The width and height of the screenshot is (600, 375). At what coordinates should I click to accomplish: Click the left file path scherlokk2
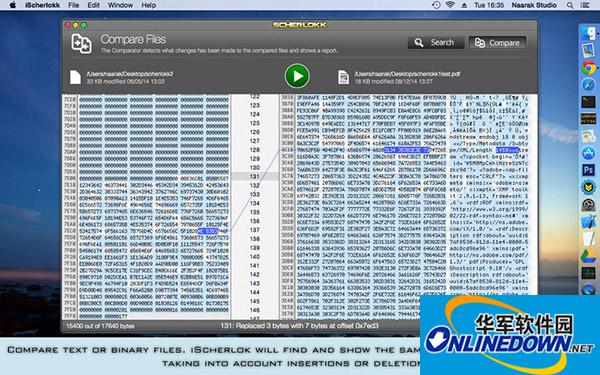tap(130, 73)
